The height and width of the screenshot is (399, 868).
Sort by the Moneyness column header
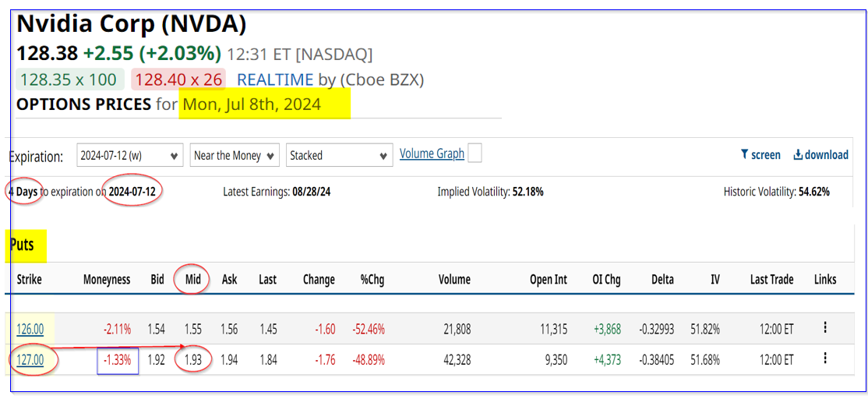point(107,279)
